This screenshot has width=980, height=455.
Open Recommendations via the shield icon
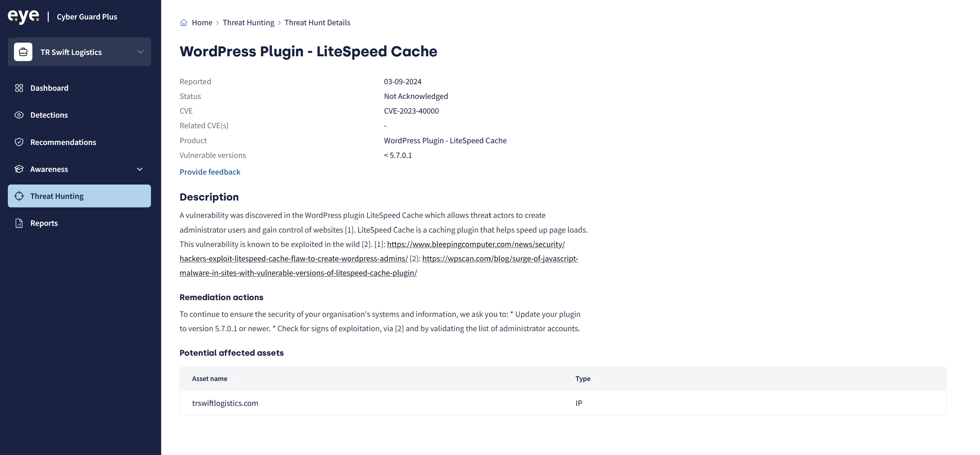(19, 142)
